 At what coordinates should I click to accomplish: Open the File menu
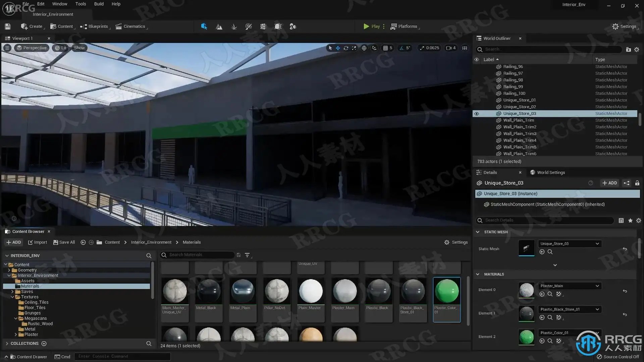click(x=26, y=4)
